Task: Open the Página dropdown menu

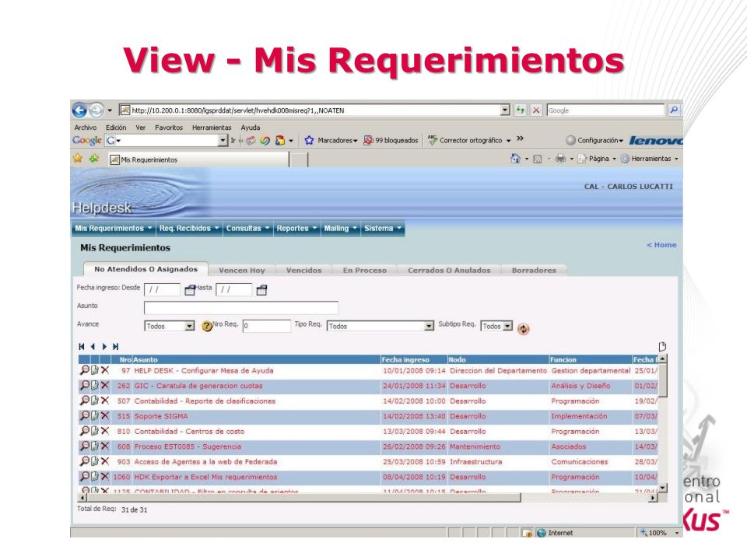Action: tap(598, 159)
